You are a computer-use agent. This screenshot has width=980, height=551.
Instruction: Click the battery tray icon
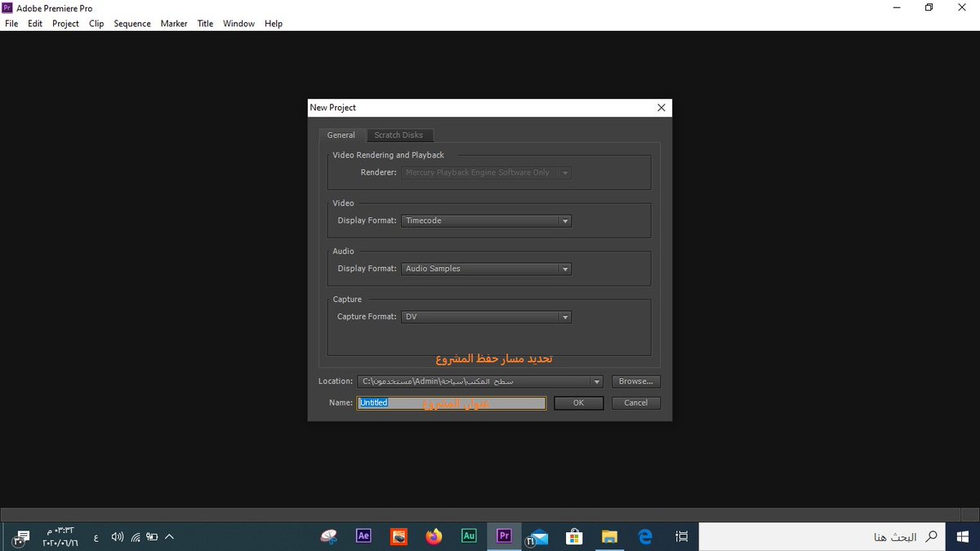[x=152, y=537]
